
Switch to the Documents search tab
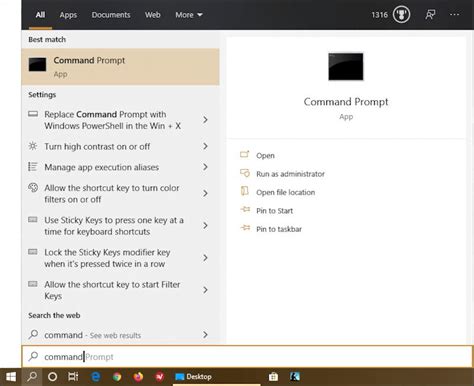(111, 15)
